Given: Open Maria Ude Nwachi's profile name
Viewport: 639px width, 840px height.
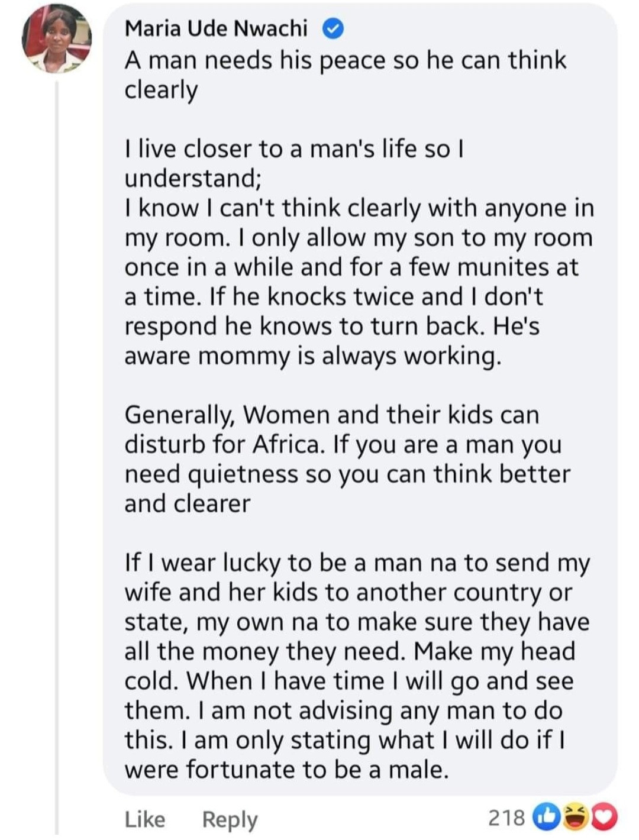Looking at the screenshot, I should point(216,28).
